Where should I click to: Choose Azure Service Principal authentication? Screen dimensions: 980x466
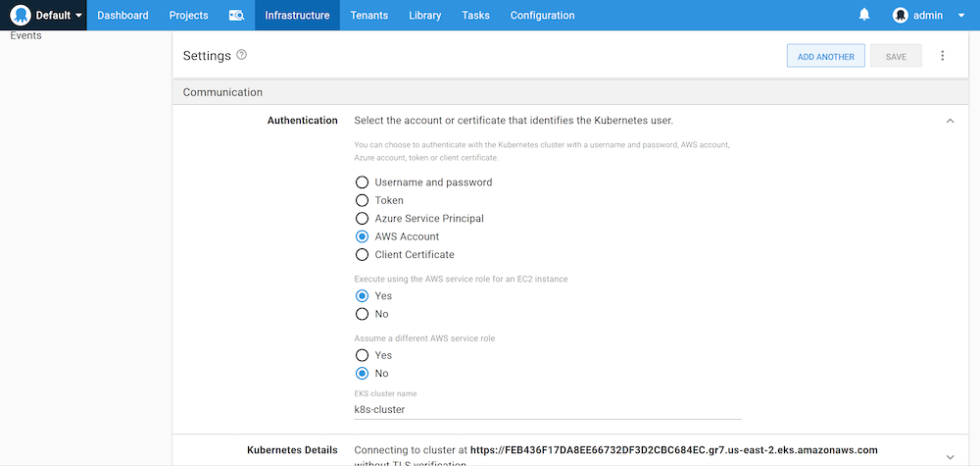click(363, 219)
